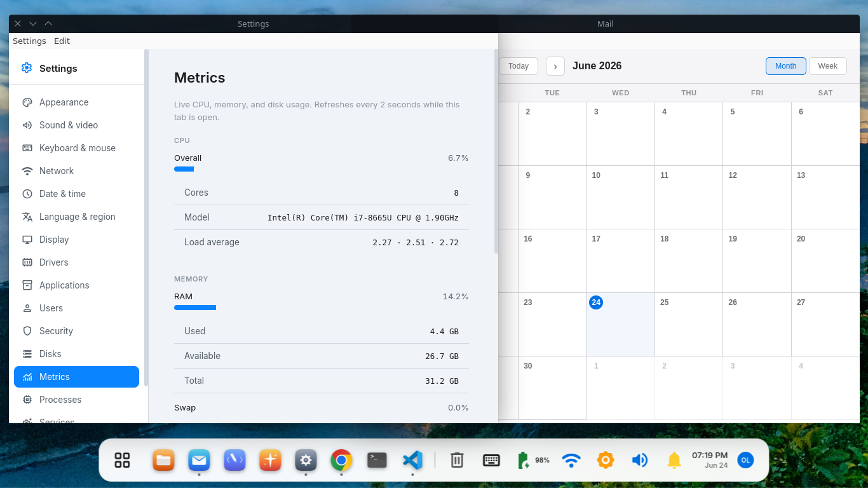The width and height of the screenshot is (868, 488).
Task: Launch the Terminal from dock
Action: [x=377, y=460]
